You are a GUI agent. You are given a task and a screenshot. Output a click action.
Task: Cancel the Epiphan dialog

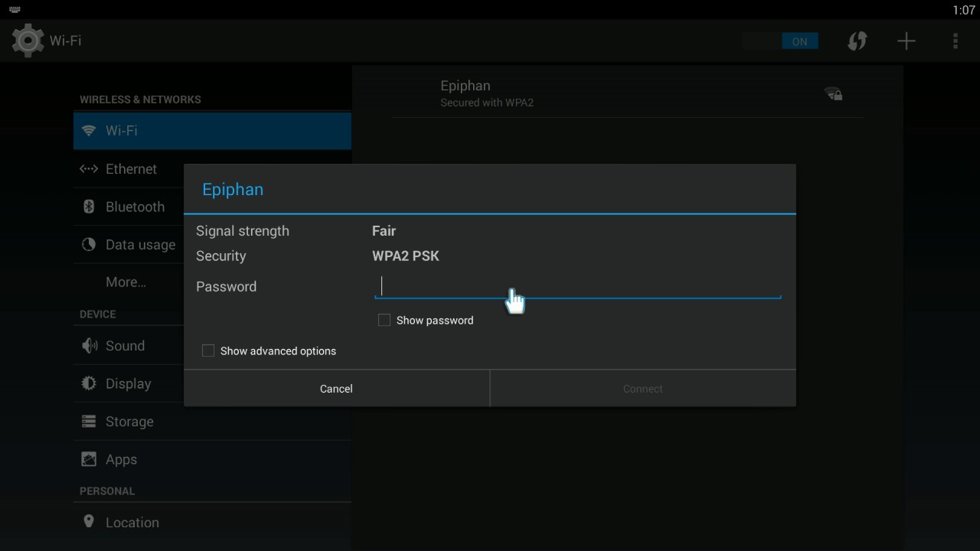pyautogui.click(x=336, y=389)
